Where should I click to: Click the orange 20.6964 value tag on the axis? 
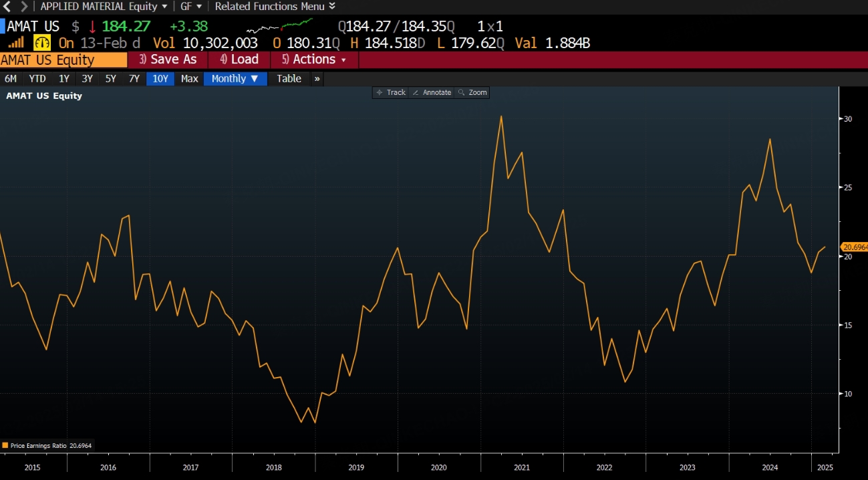[855, 247]
